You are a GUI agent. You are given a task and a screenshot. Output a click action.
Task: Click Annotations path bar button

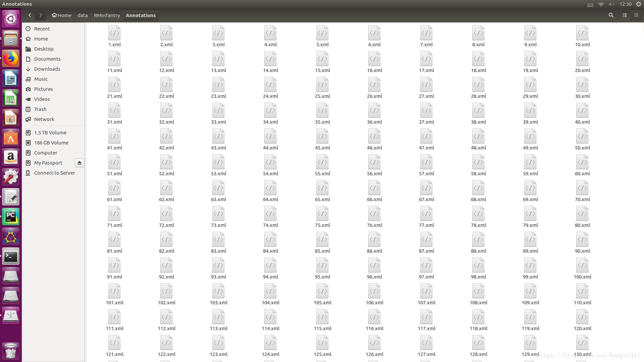click(141, 15)
